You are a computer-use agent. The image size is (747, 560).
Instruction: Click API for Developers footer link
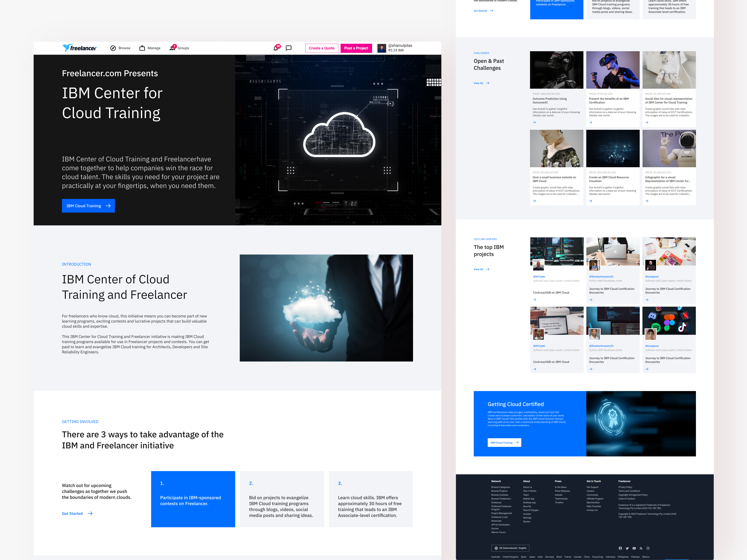[500, 525]
